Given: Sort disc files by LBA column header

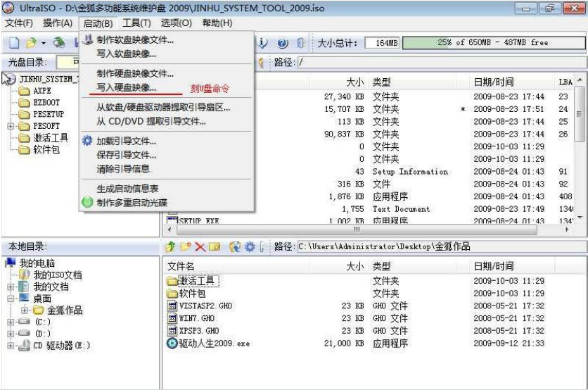Looking at the screenshot, I should pyautogui.click(x=565, y=82).
